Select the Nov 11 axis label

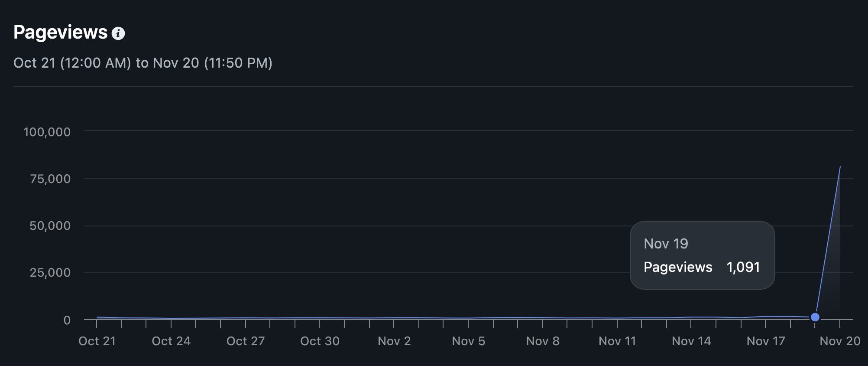coord(617,341)
